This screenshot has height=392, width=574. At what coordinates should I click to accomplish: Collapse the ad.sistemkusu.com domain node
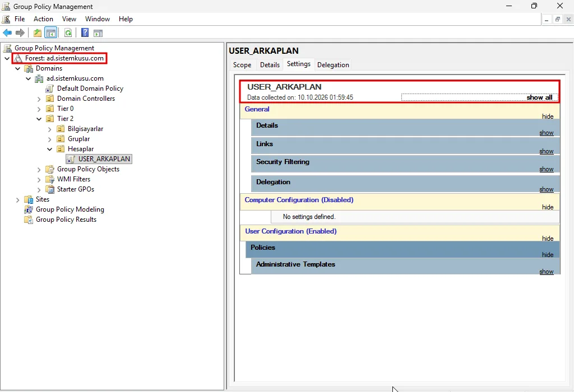(x=28, y=78)
